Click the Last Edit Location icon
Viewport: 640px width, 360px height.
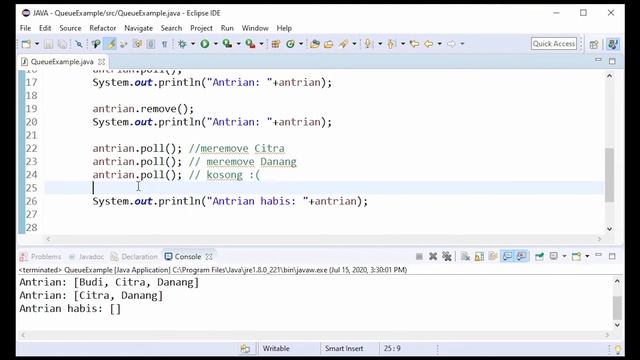click(x=414, y=44)
